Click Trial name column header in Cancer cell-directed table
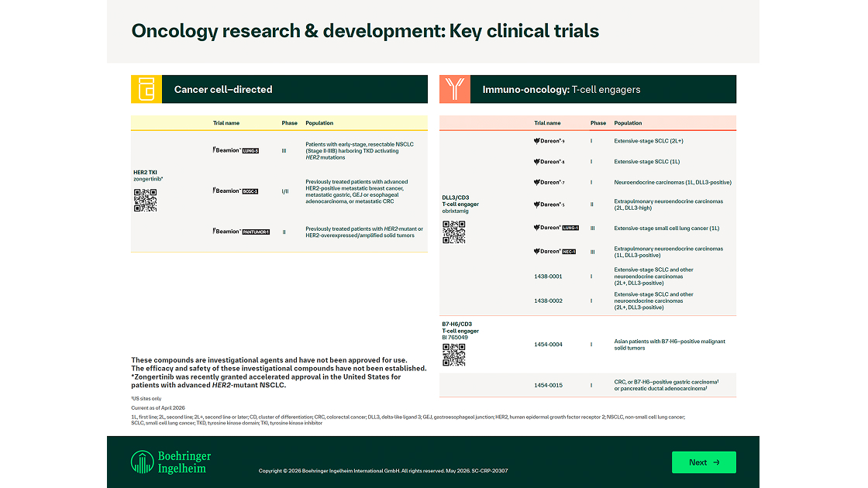Screen dimensions: 868x488 click(226, 123)
